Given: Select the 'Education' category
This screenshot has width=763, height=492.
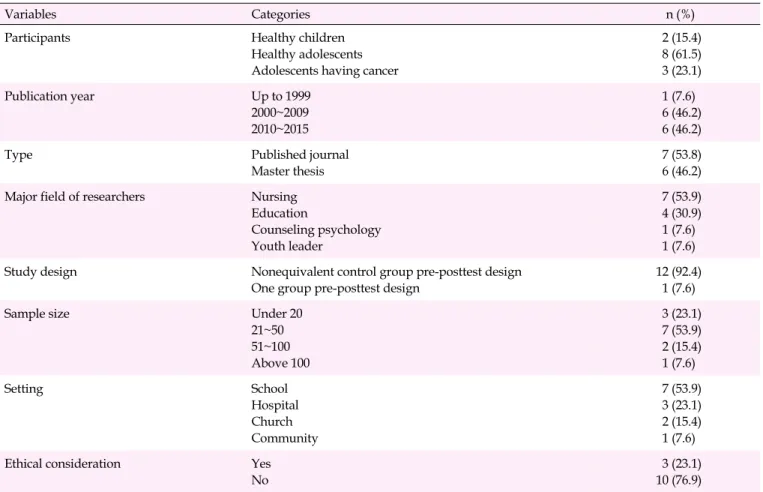Looking at the screenshot, I should (x=279, y=213).
